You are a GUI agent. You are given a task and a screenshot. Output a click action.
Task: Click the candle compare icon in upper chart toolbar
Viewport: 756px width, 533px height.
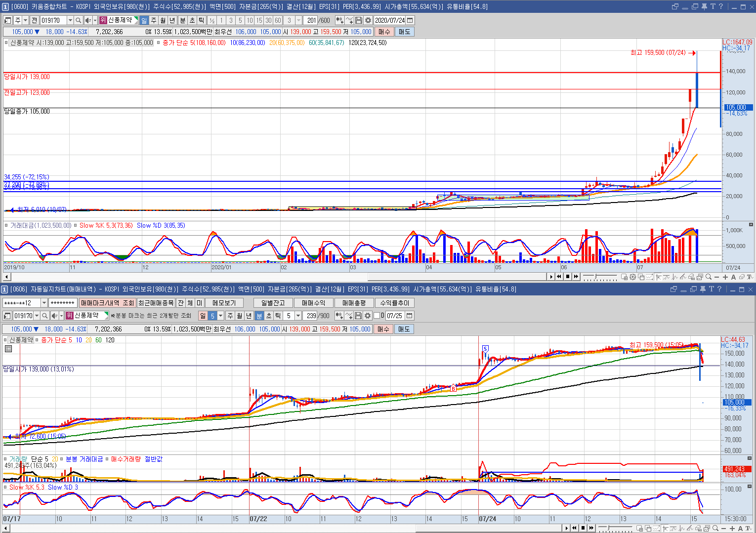click(339, 20)
